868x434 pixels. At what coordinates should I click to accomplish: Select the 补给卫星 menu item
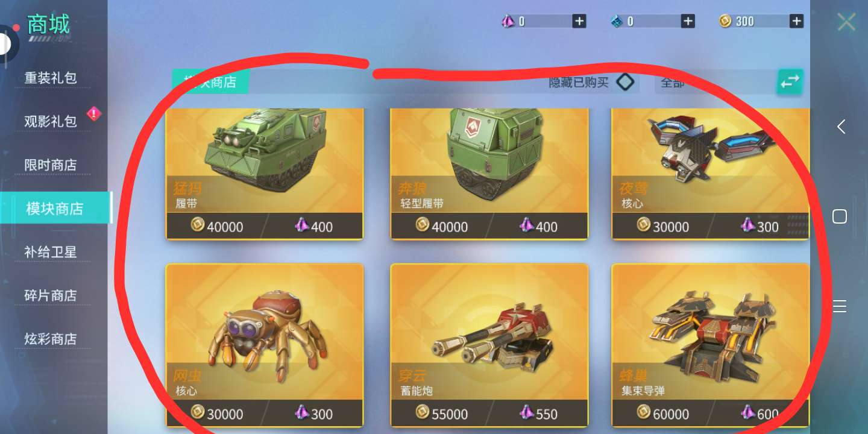[x=51, y=251]
